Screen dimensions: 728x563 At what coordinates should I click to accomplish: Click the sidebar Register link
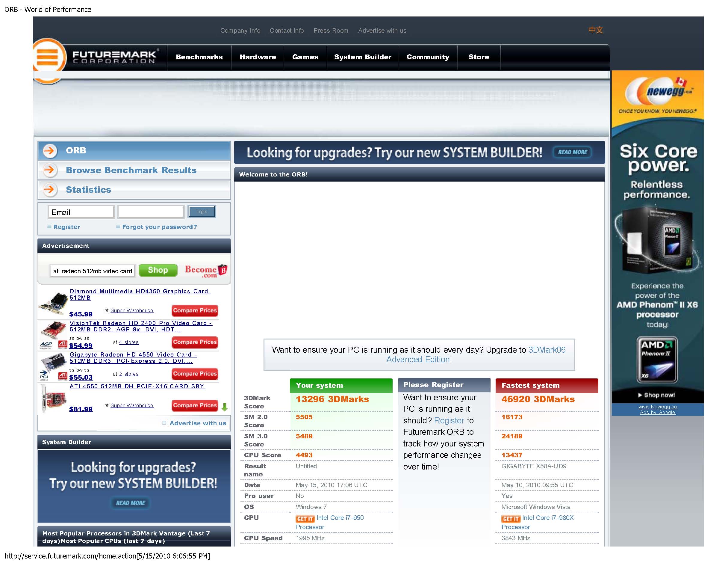point(67,227)
